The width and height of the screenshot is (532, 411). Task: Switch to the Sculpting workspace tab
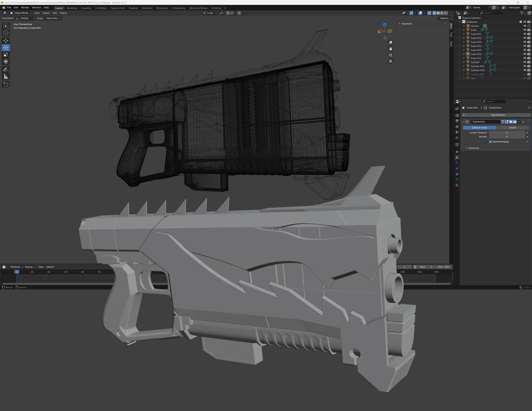click(86, 8)
